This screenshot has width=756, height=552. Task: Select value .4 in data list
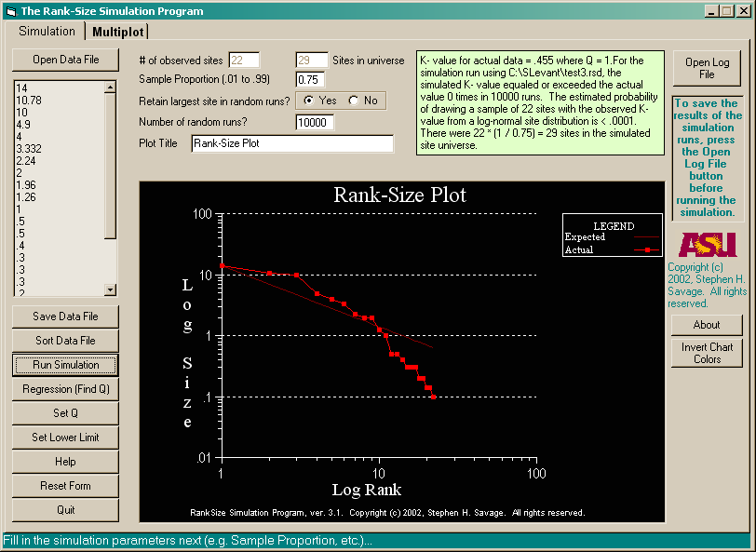20,246
